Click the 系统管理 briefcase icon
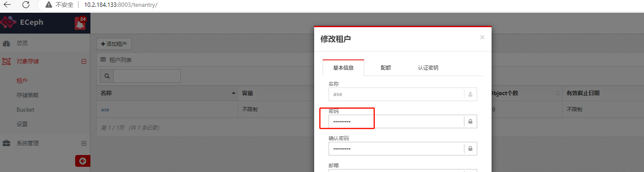Viewport: 644px width, 172px height. click(6, 143)
